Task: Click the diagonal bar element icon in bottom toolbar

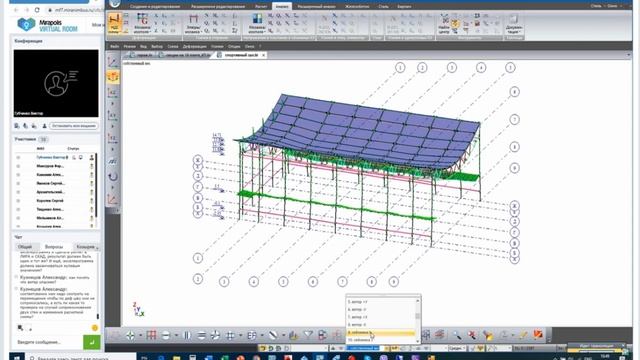Action: coord(273,336)
